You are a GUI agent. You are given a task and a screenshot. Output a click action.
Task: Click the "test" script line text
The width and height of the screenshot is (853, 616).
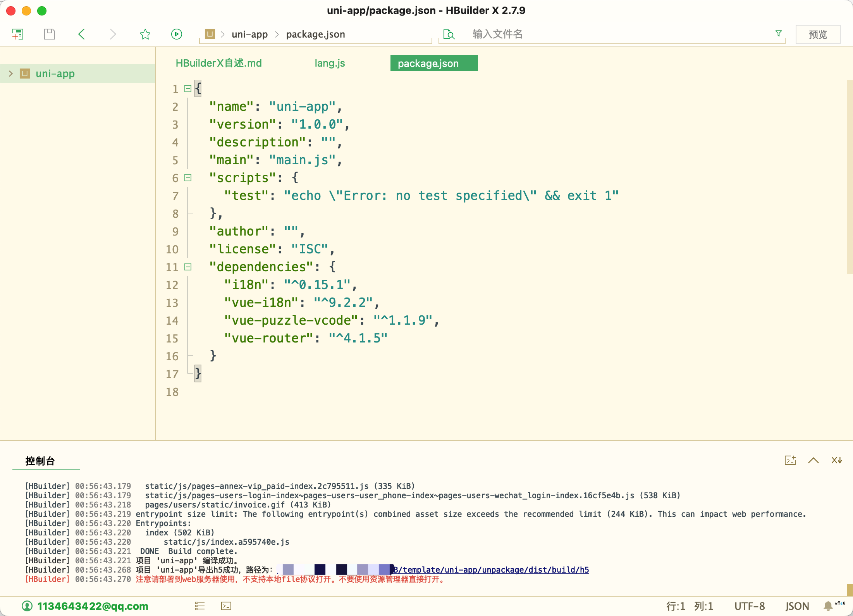click(x=421, y=196)
